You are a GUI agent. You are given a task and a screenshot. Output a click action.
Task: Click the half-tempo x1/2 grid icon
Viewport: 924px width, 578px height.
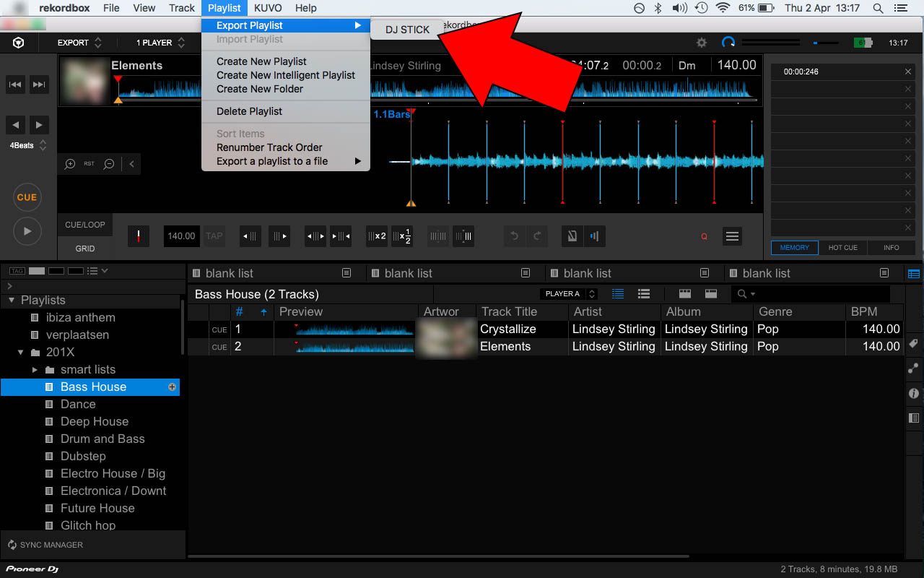[402, 236]
